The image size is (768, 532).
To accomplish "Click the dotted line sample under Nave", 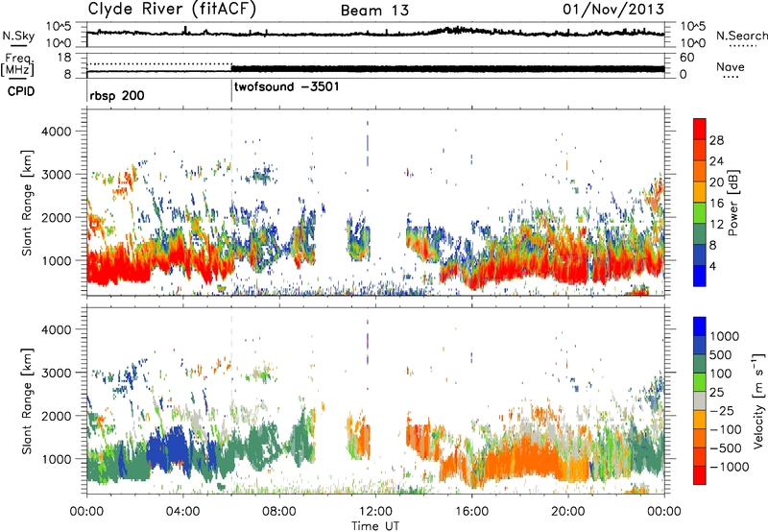I will tap(731, 78).
